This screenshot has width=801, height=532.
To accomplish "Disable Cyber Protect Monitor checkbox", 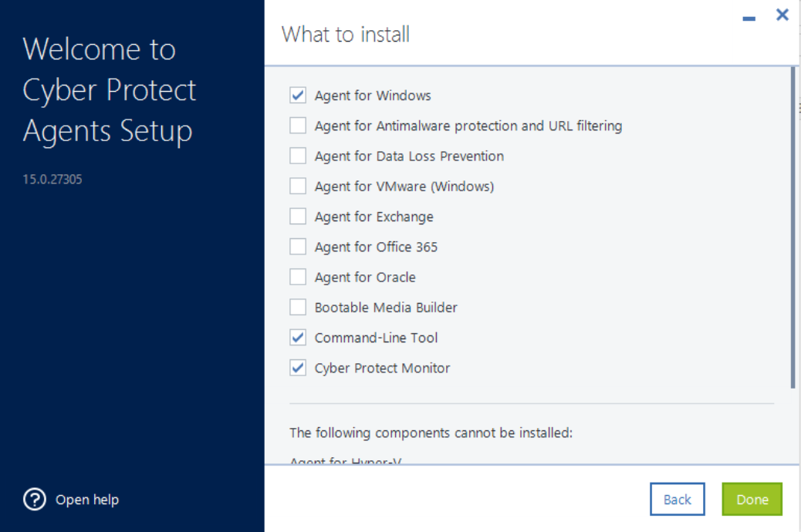I will coord(298,368).
